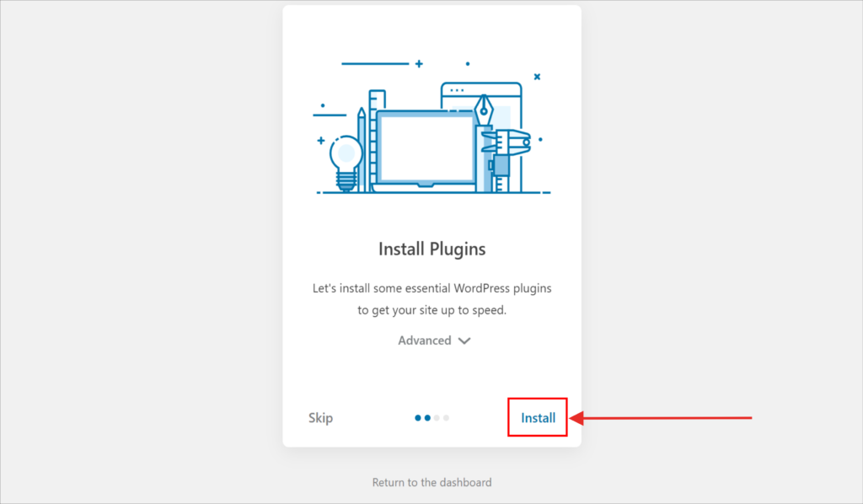Click the laptop screen in the illustration
The image size is (863, 504).
tap(426, 146)
